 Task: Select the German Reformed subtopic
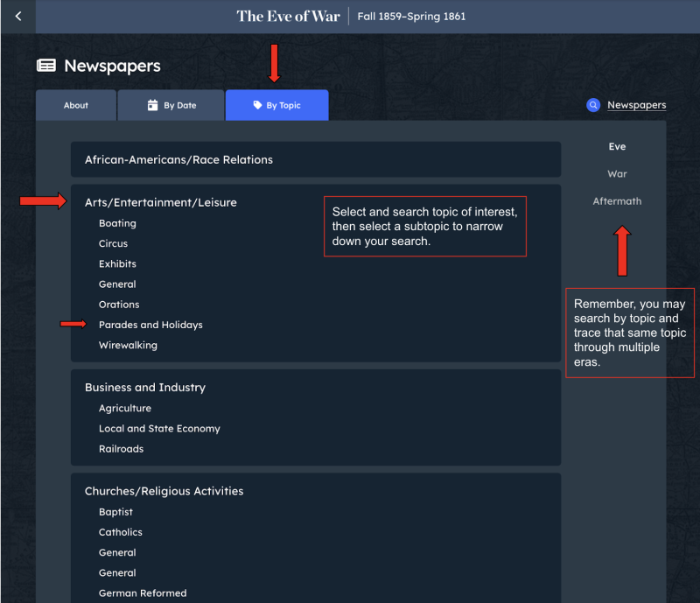tap(143, 592)
